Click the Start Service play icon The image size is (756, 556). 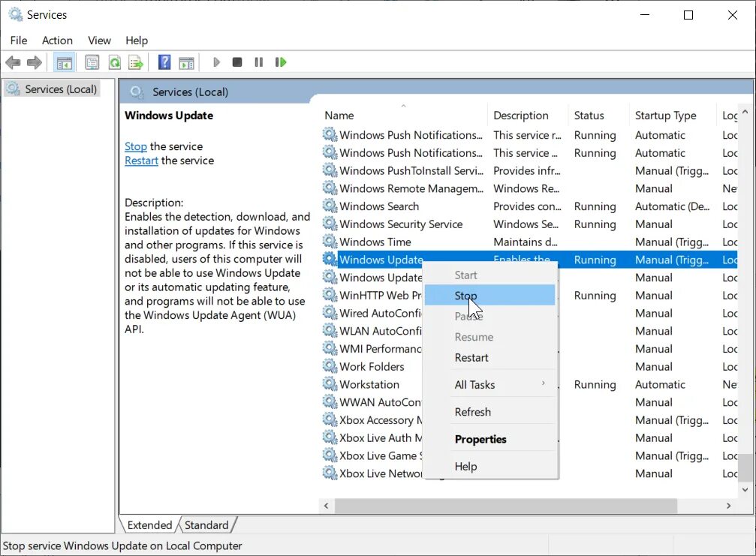click(x=216, y=62)
